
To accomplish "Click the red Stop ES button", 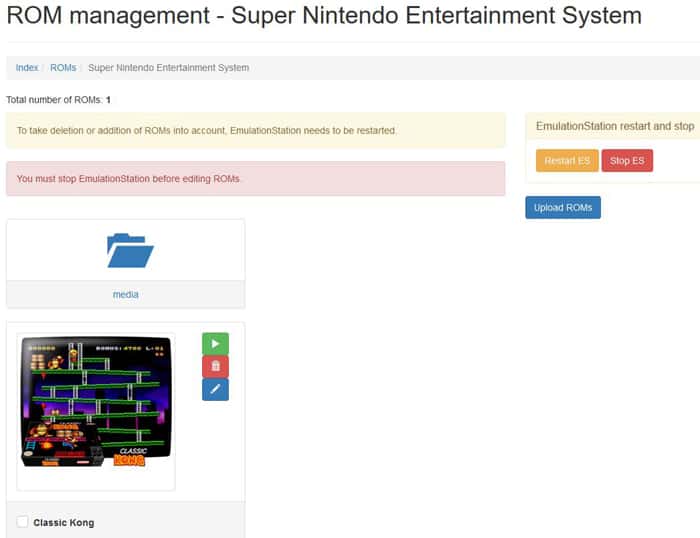I will coord(627,161).
